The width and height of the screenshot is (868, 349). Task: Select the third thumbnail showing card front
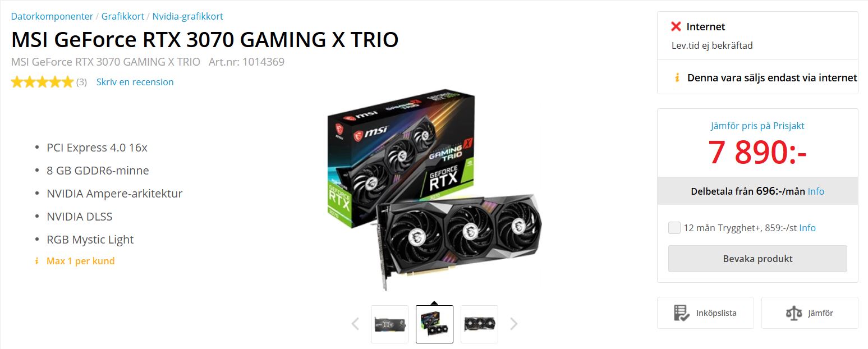479,324
